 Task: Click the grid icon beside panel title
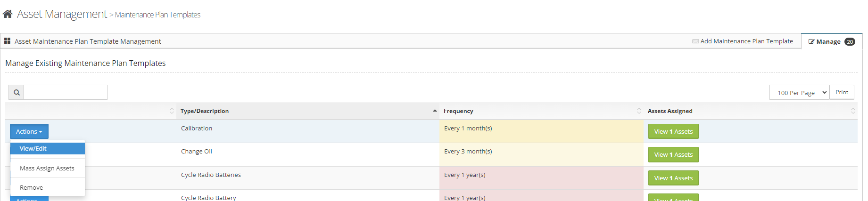pos(8,41)
